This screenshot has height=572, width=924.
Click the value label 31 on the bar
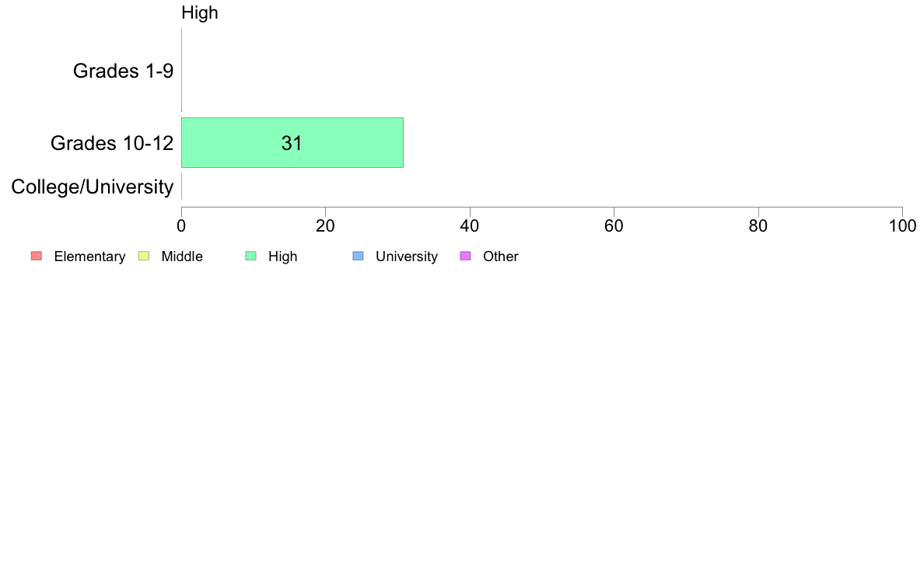pyautogui.click(x=292, y=143)
